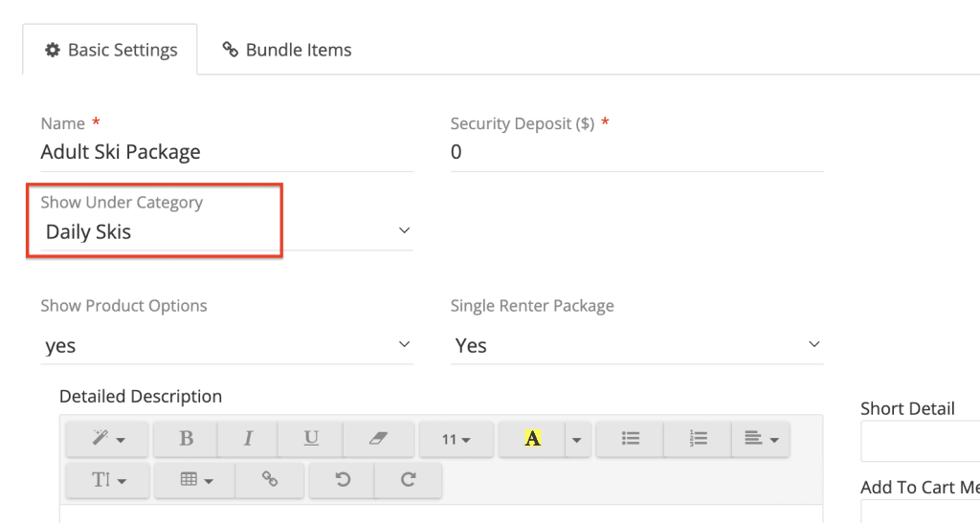Viewport: 980px width, 523px height.
Task: Switch to the Bundle Items tab
Action: tap(287, 50)
